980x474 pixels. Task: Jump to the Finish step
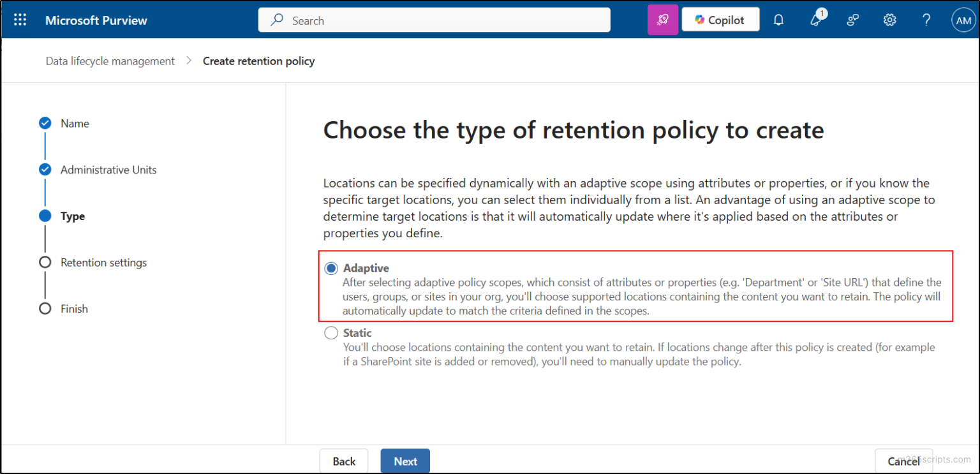[74, 309]
